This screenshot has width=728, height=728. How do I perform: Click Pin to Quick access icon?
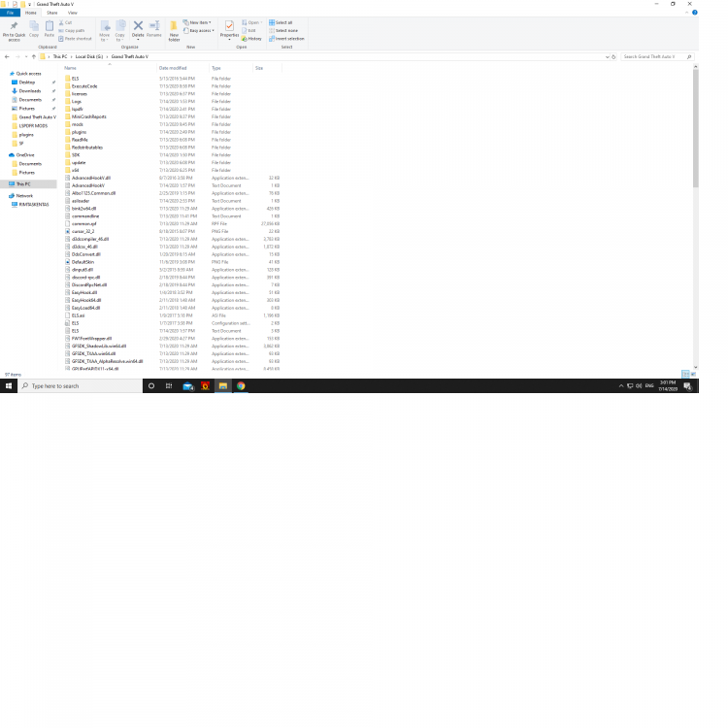click(x=14, y=26)
